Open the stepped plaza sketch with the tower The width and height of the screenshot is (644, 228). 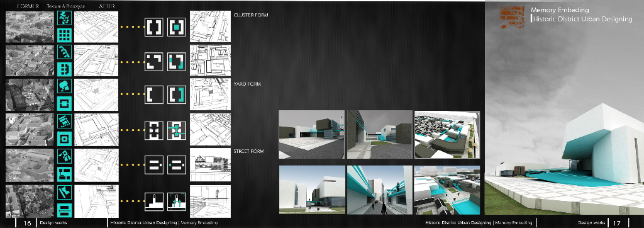tap(210, 202)
